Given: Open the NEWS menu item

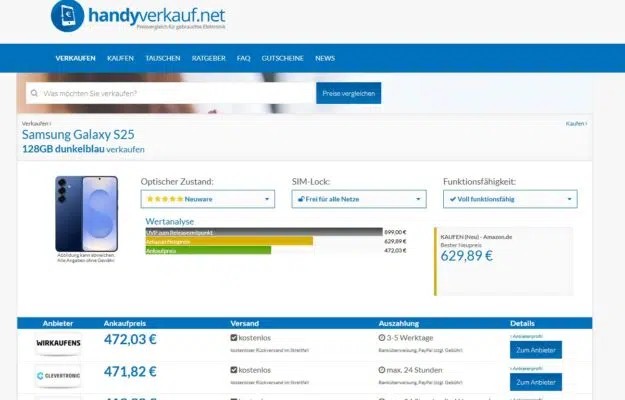Looking at the screenshot, I should click(325, 58).
